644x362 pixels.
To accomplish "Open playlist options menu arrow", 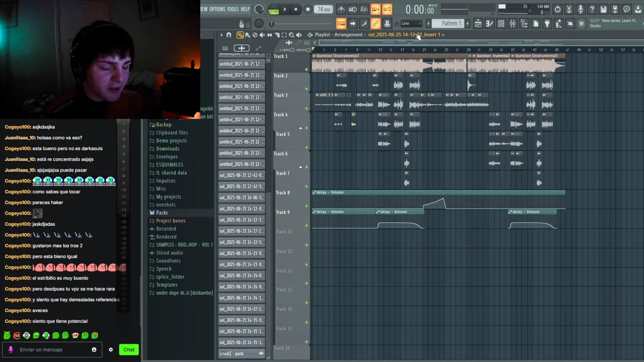I will click(x=221, y=35).
